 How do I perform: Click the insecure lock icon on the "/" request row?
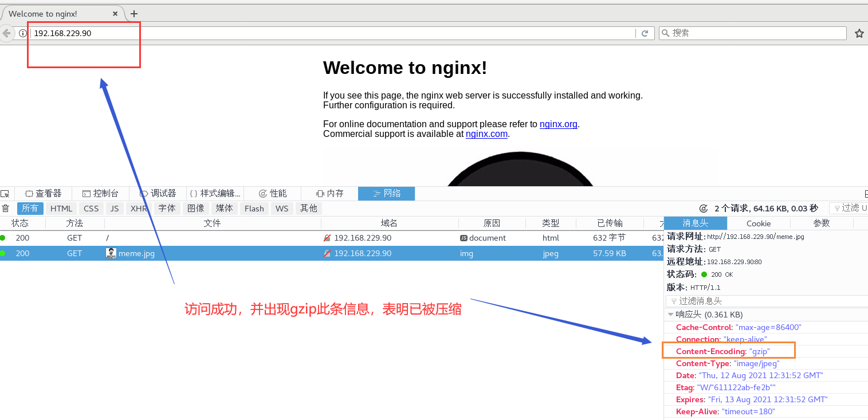point(327,237)
